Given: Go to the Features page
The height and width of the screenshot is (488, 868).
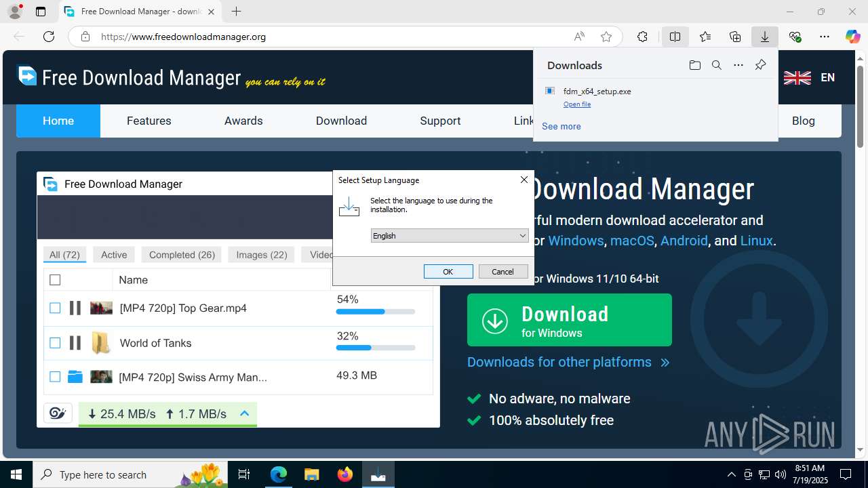Looking at the screenshot, I should click(149, 121).
